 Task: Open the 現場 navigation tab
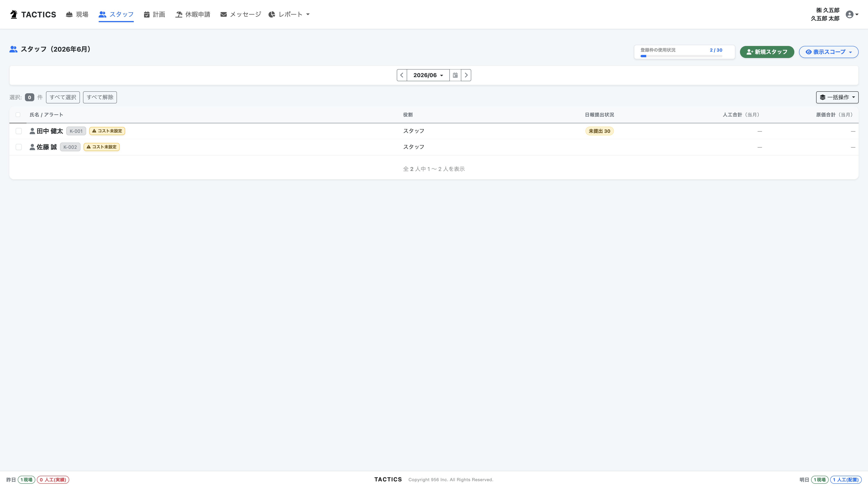[x=77, y=14]
